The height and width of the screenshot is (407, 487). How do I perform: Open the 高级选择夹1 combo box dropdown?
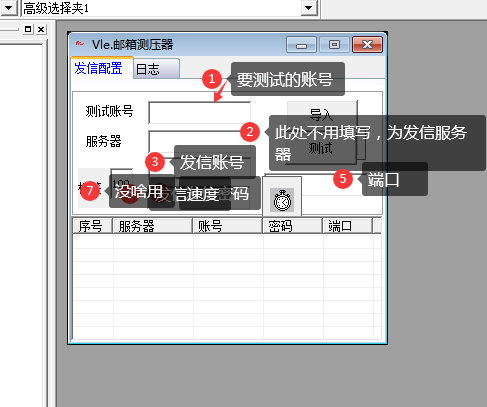309,8
